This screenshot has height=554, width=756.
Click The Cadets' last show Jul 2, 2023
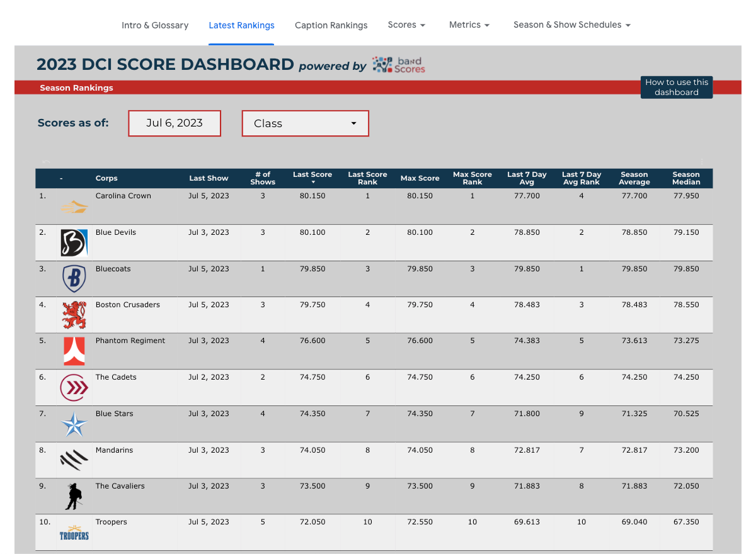pyautogui.click(x=209, y=377)
